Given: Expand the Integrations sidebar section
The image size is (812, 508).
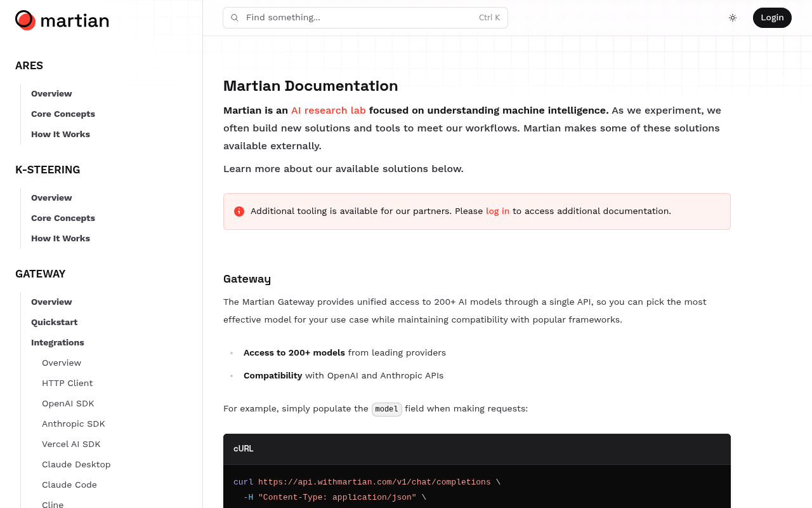Looking at the screenshot, I should (x=57, y=343).
